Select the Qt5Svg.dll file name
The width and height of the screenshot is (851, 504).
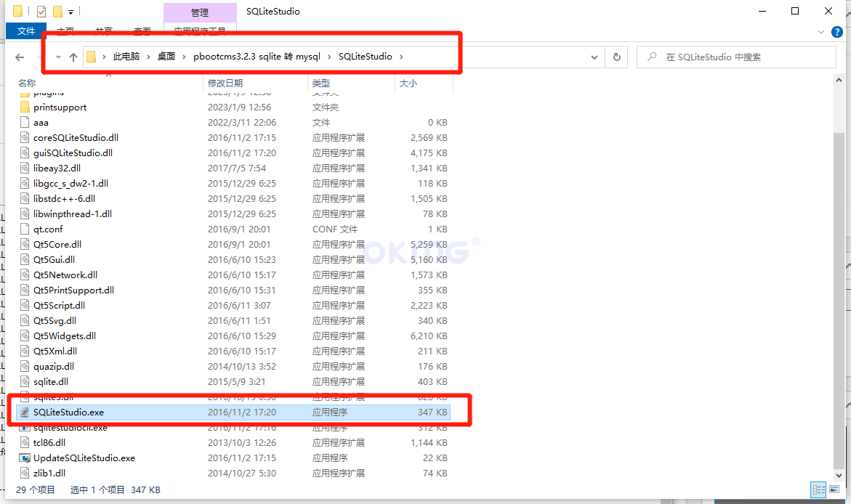[55, 321]
